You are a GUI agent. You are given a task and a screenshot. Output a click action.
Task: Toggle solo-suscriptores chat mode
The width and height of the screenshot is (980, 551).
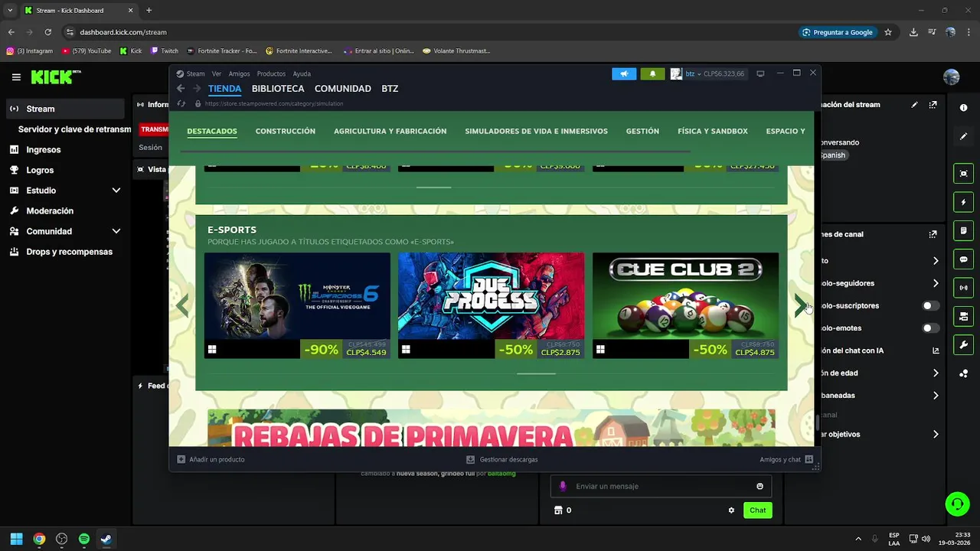click(x=930, y=305)
